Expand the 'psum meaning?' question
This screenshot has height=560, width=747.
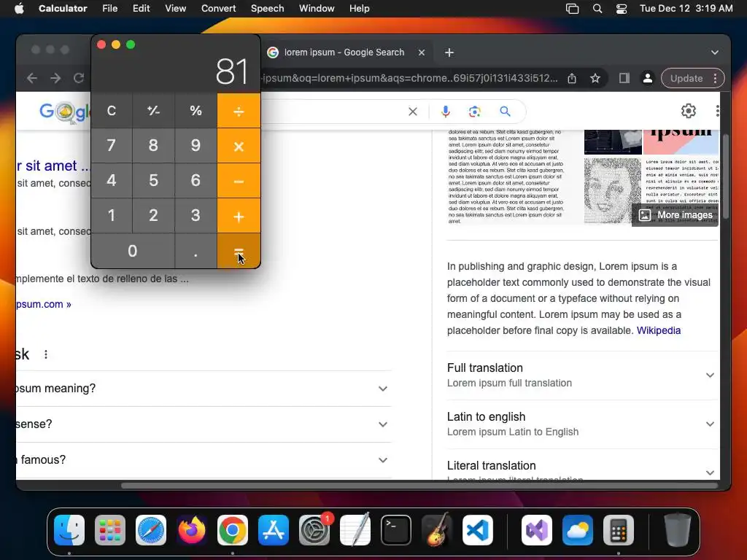204,389
